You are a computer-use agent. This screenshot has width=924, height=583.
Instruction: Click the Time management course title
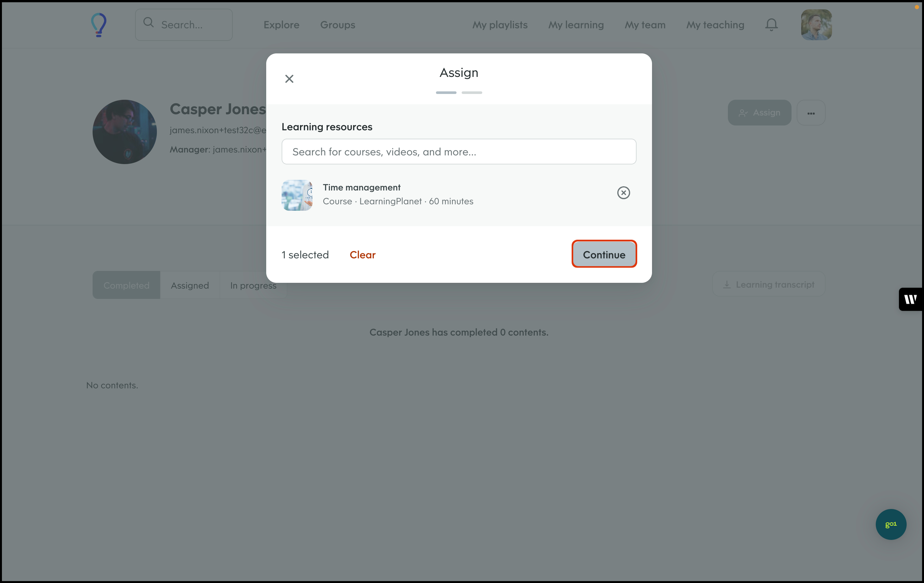click(361, 188)
